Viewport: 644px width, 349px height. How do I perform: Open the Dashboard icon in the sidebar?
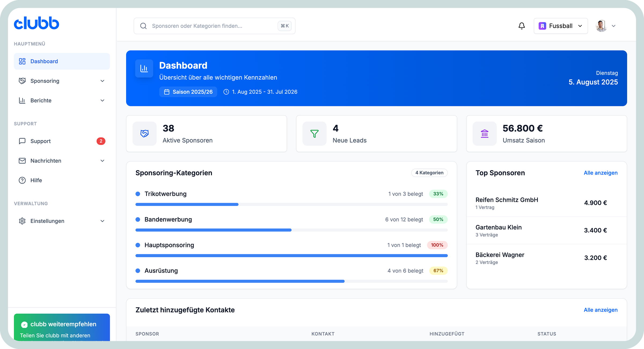pos(22,61)
